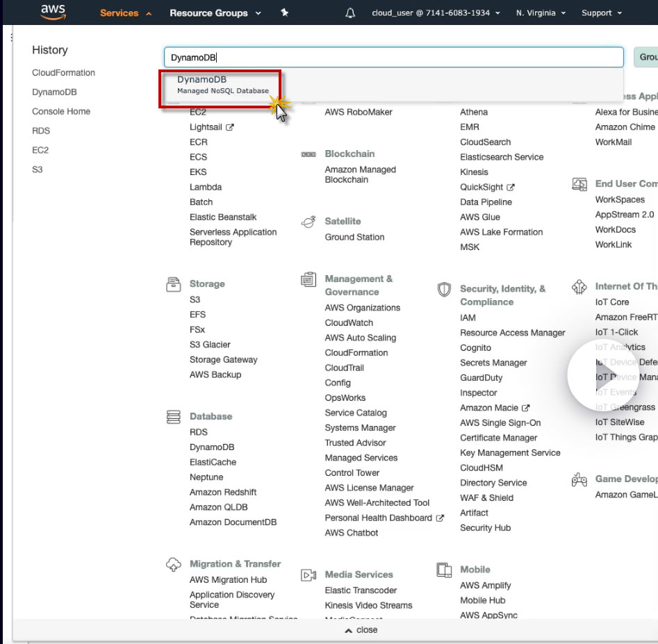Click the Management & Governance clipboard icon
Screen dimensions: 658x644
coord(309,279)
